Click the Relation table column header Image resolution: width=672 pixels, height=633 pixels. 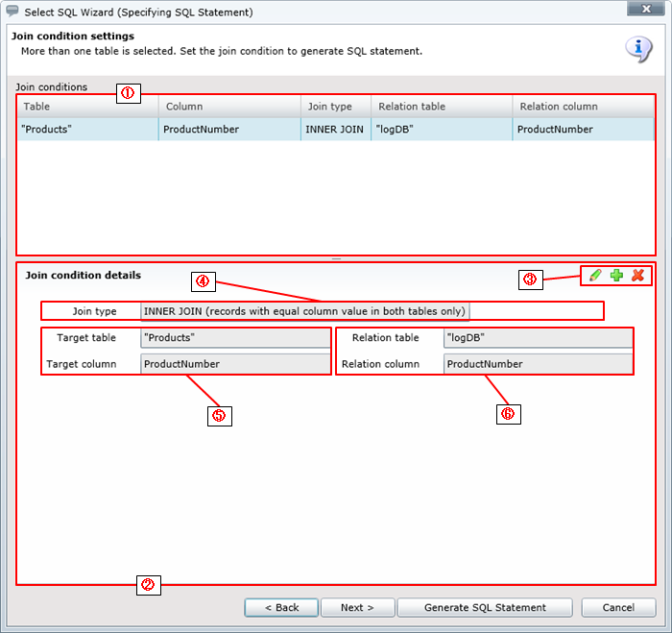tap(442, 106)
